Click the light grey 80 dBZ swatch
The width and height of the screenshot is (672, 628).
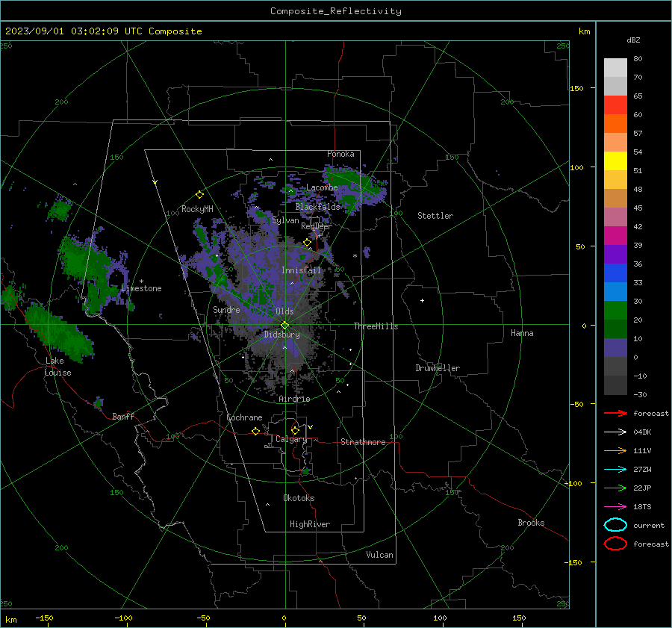pos(615,67)
